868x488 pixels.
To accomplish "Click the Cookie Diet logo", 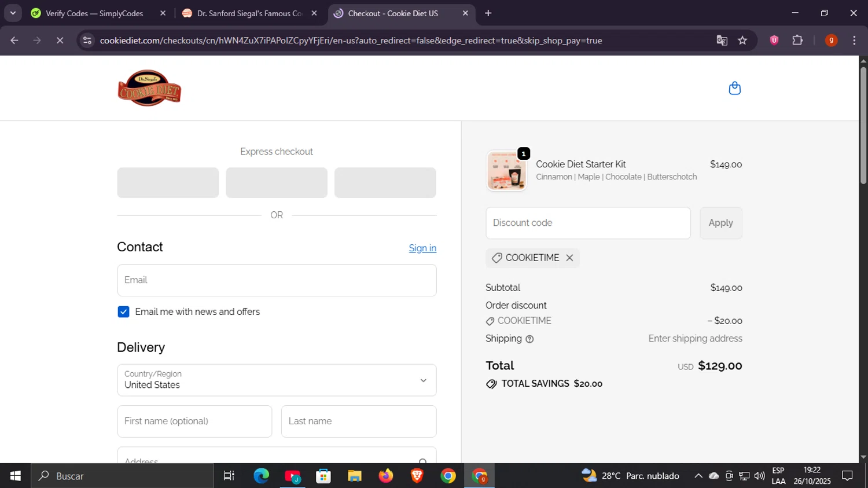I will coord(149,88).
